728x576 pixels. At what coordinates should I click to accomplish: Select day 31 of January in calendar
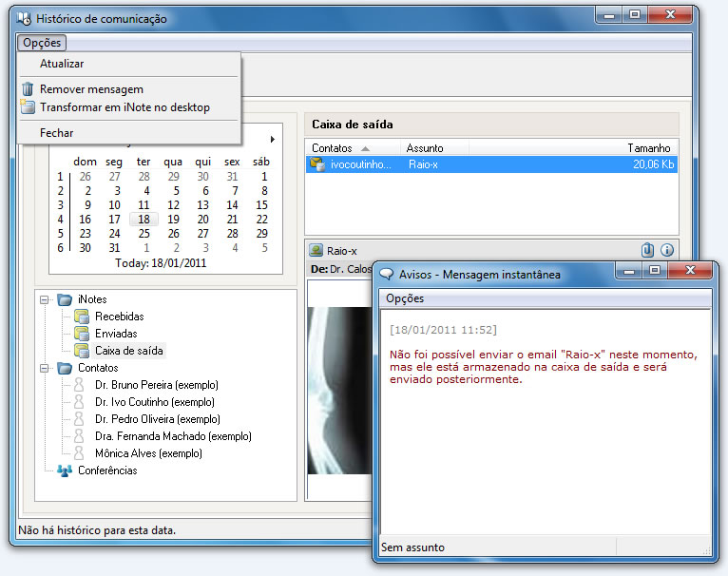(114, 248)
